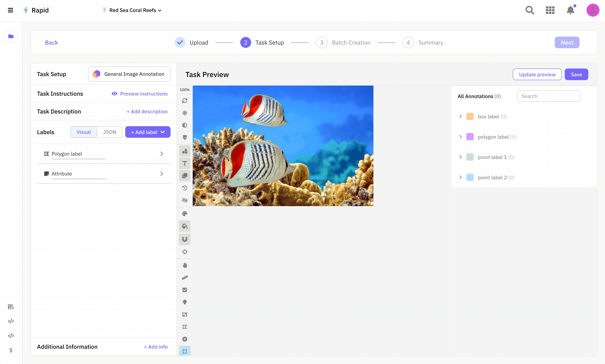
Task: Expand the box label annotation group
Action: click(x=460, y=117)
